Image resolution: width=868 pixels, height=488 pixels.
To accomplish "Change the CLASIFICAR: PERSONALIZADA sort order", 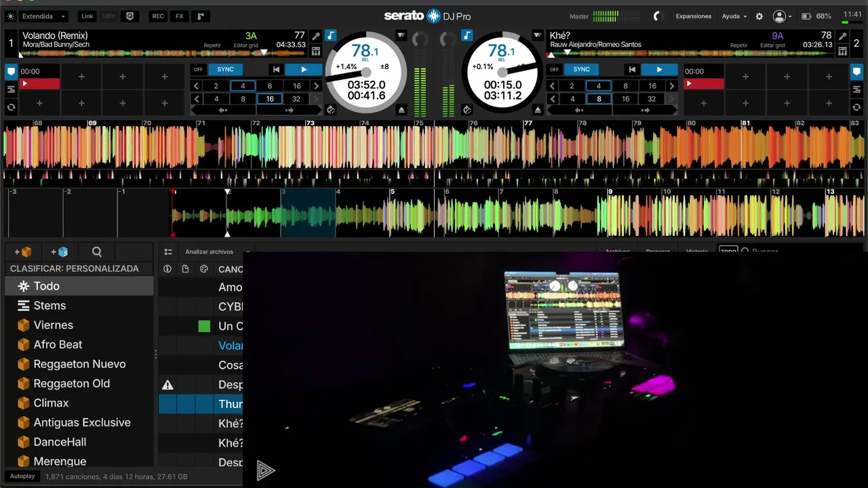I will click(x=75, y=268).
